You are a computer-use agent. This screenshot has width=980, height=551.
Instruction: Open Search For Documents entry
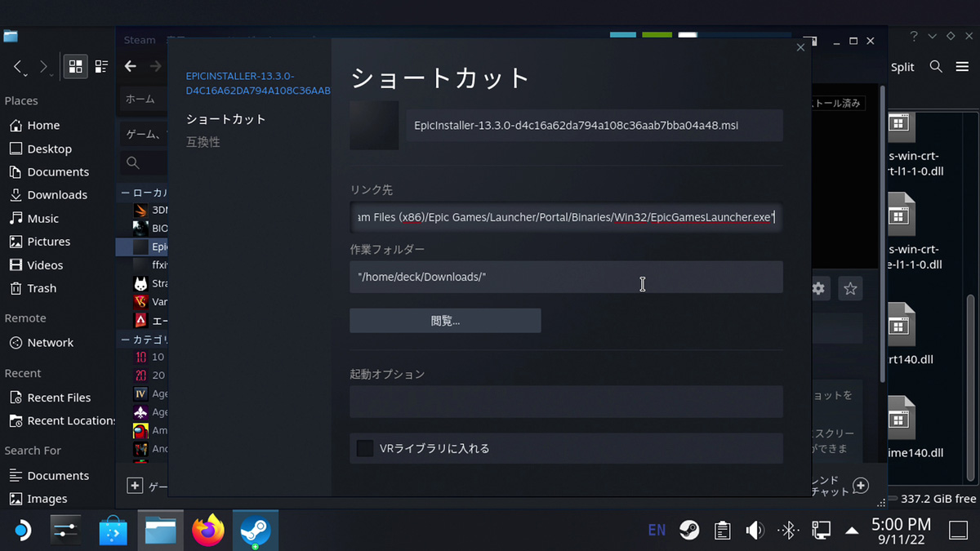coord(59,475)
